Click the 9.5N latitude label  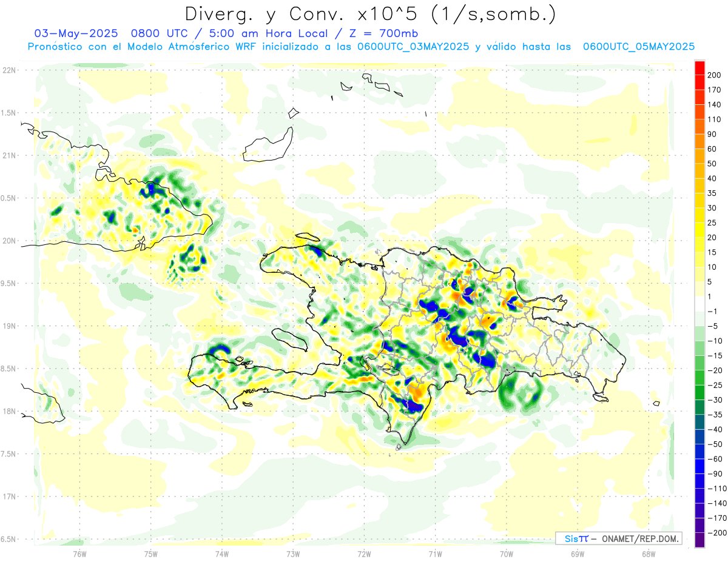(x=9, y=283)
